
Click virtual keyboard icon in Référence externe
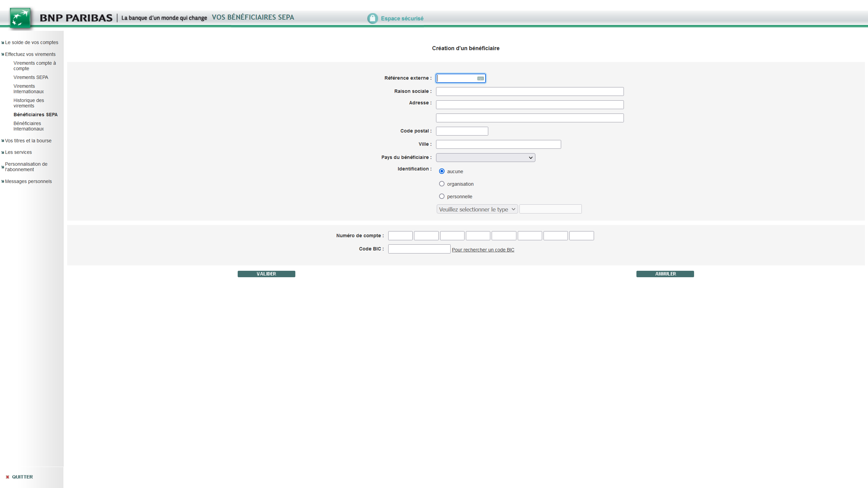[480, 78]
